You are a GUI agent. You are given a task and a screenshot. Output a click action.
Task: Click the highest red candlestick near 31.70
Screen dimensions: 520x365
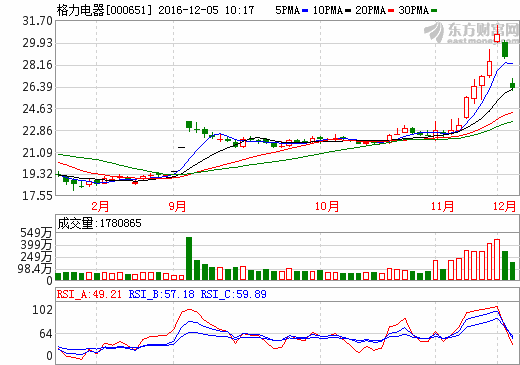coord(497,35)
